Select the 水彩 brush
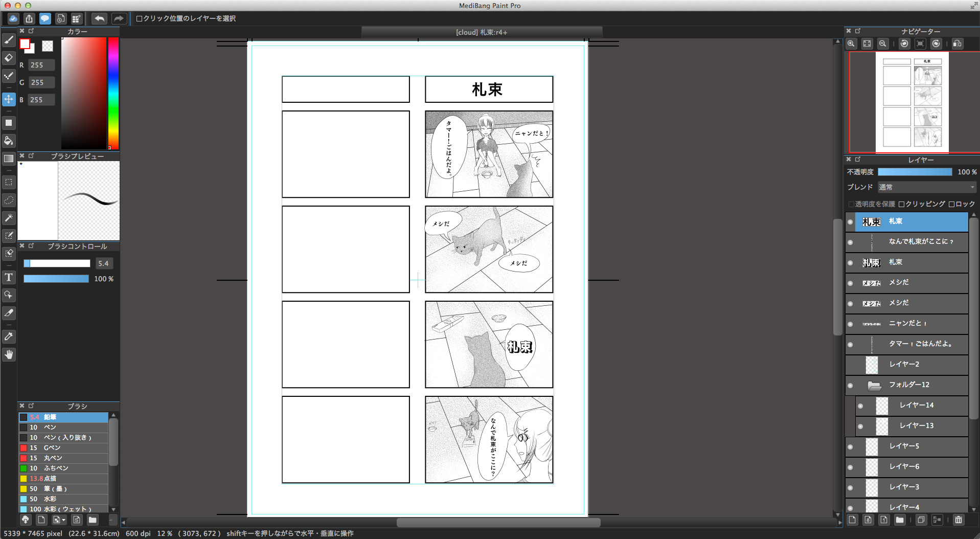 [x=63, y=499]
